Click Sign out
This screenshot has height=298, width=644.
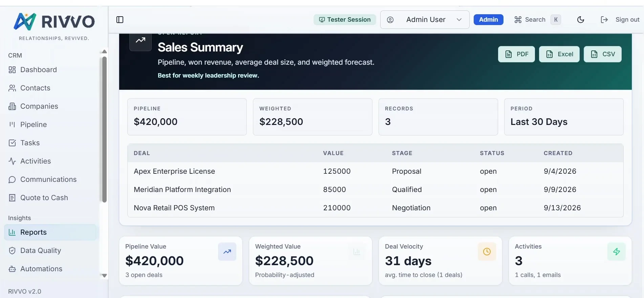(x=620, y=20)
